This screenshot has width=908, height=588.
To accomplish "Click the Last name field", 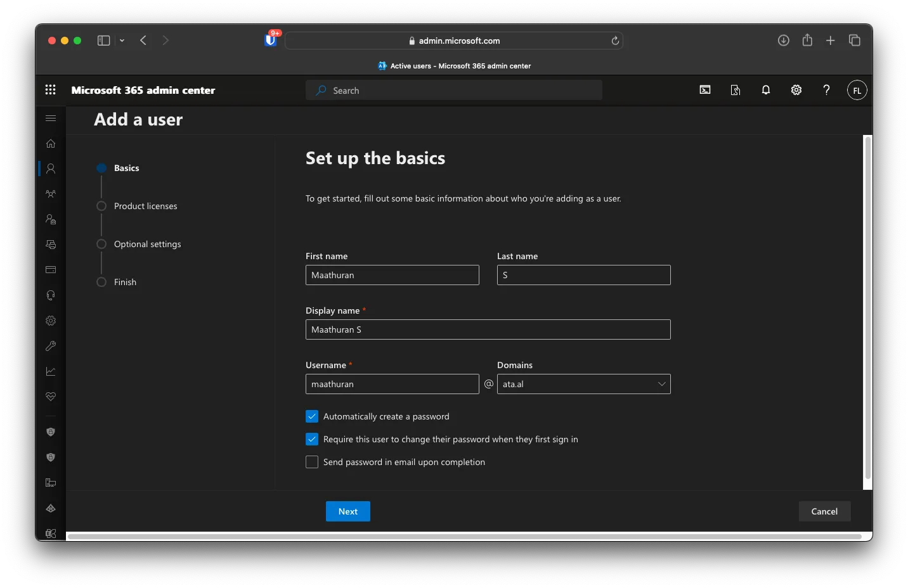I will click(584, 275).
